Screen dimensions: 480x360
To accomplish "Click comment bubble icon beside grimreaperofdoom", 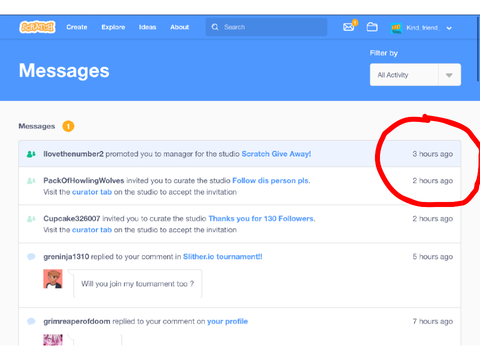I will click(x=31, y=321).
